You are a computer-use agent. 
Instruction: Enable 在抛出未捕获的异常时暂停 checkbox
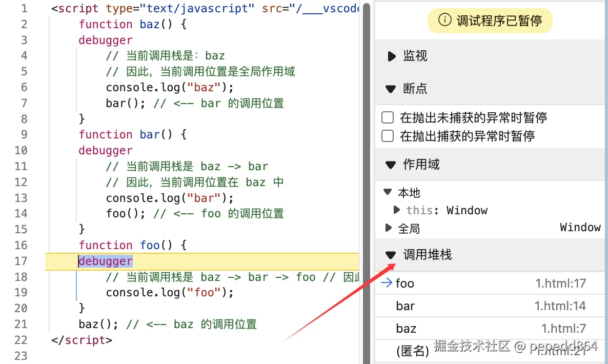(388, 117)
